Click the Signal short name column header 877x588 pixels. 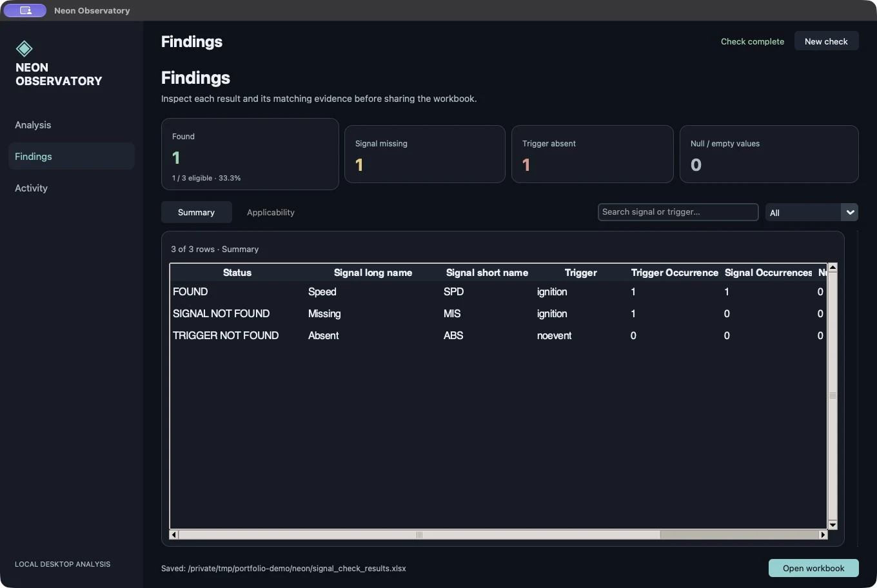(487, 273)
